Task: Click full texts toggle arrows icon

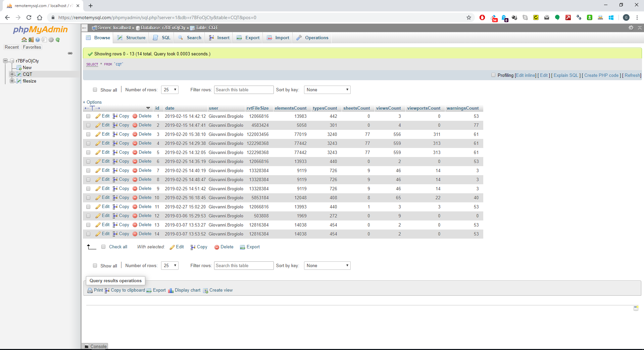Action: coord(92,108)
